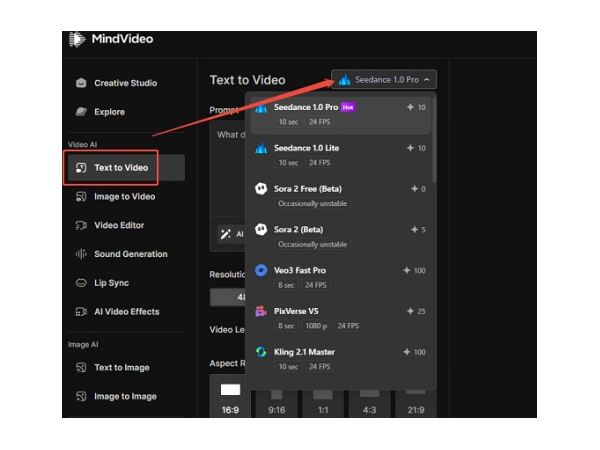Click the credit star on Sora 2 Free row
The image size is (600, 450).
pos(414,189)
